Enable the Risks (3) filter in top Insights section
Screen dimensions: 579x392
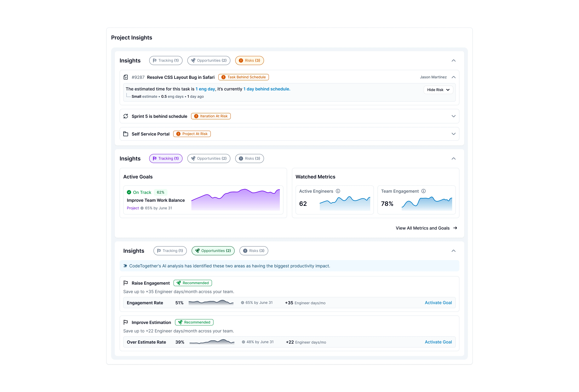[249, 60]
